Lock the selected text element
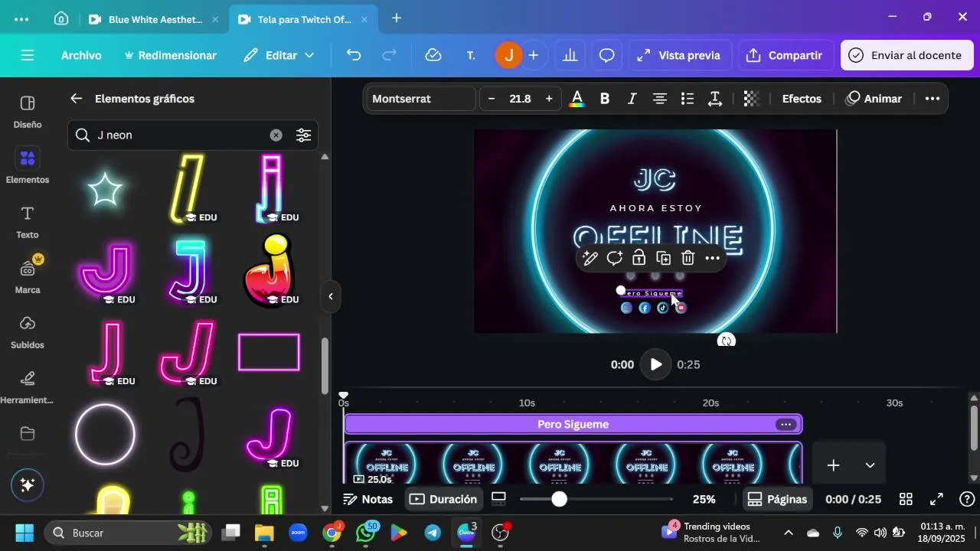This screenshot has width=980, height=551. point(639,258)
